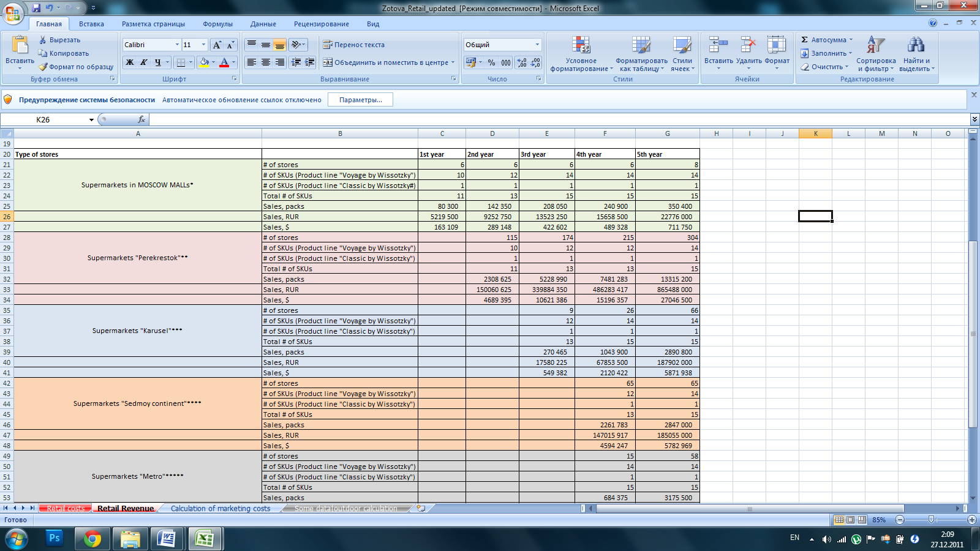Click the Paste (Вставить) clipboard icon

[20, 45]
